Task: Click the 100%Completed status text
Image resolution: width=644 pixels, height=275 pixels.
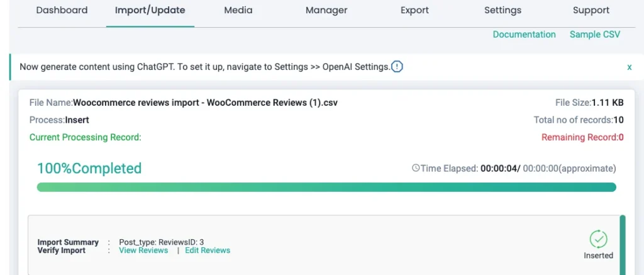Action: [x=89, y=168]
